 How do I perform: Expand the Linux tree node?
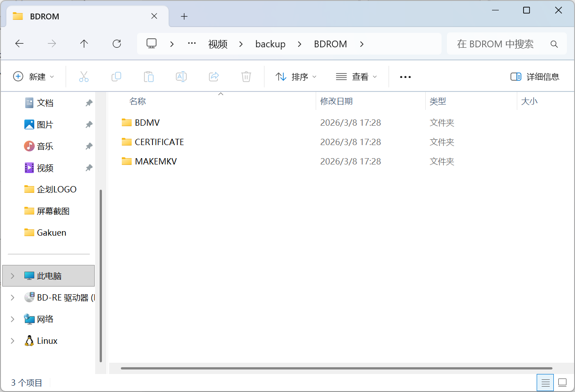tap(13, 341)
